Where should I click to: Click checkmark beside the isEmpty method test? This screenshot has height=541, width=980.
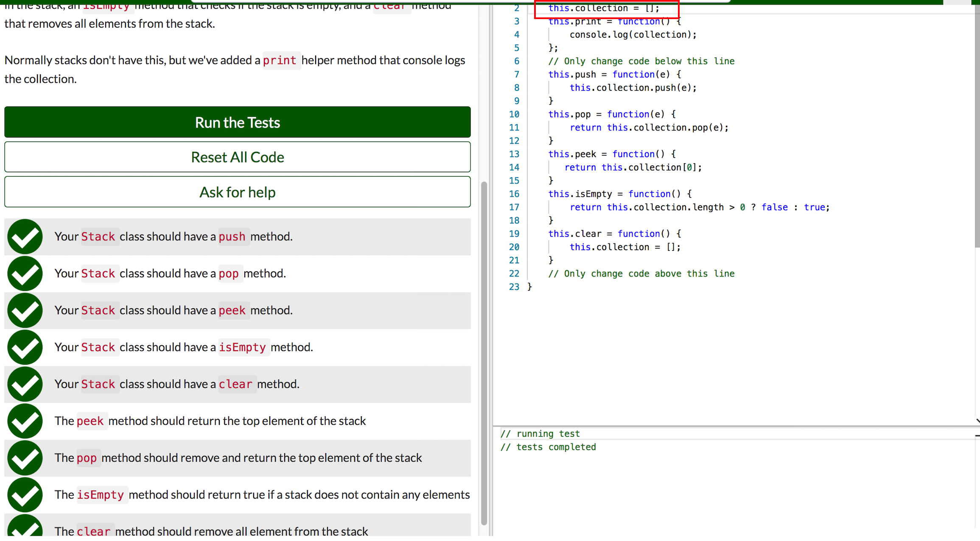pyautogui.click(x=25, y=347)
